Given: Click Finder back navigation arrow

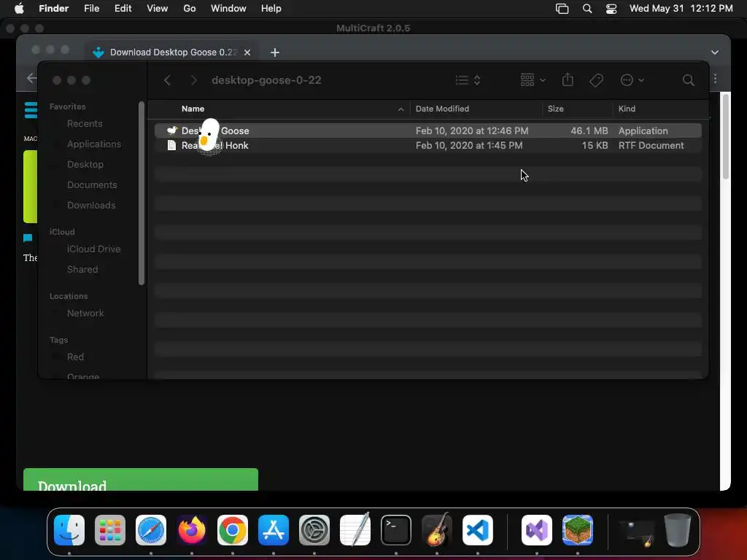Looking at the screenshot, I should pyautogui.click(x=167, y=80).
